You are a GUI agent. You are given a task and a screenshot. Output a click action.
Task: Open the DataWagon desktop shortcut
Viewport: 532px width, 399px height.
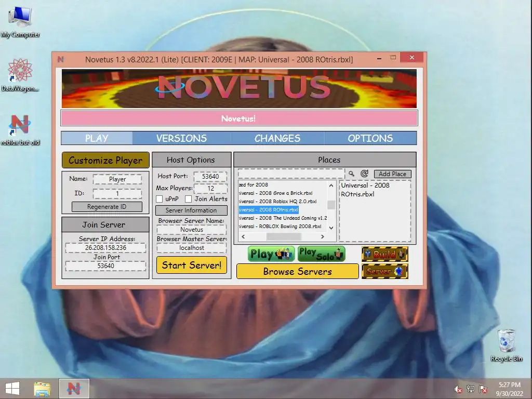(x=20, y=75)
